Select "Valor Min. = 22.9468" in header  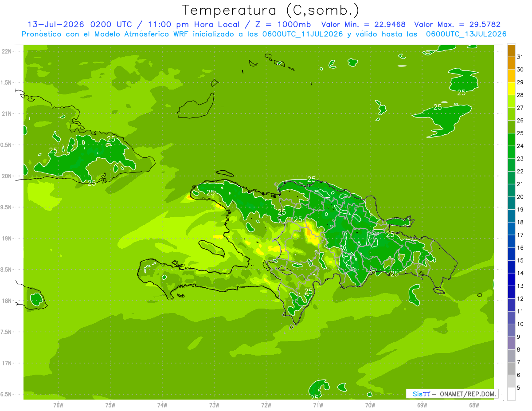tap(364, 24)
